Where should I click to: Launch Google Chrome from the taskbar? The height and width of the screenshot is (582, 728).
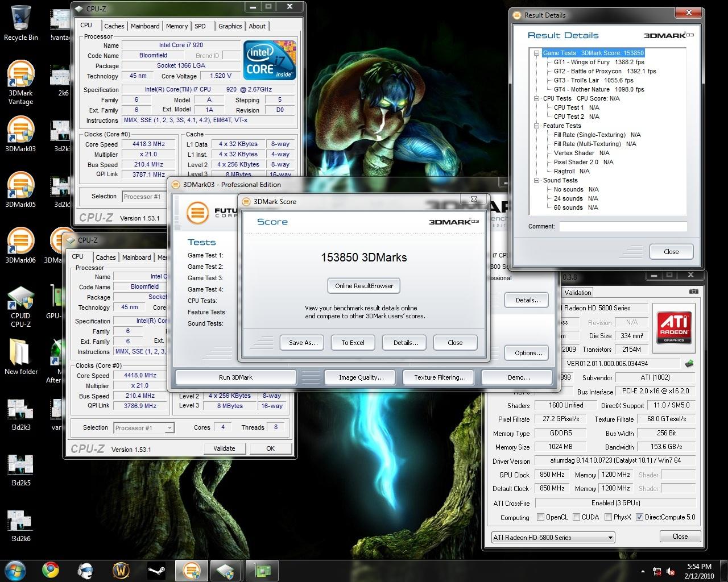click(51, 569)
